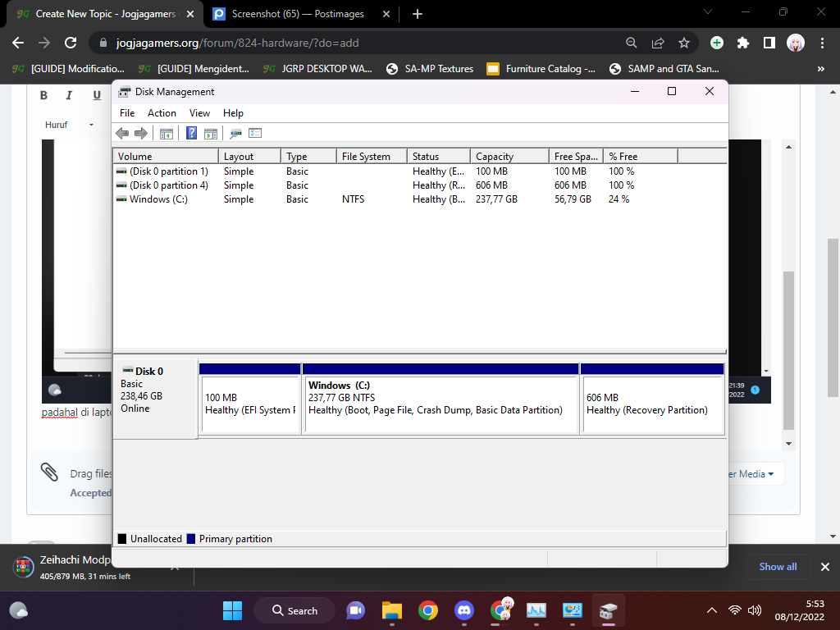Image resolution: width=840 pixels, height=630 pixels.
Task: Click the Back arrow in Disk Management toolbar
Action: [122, 134]
